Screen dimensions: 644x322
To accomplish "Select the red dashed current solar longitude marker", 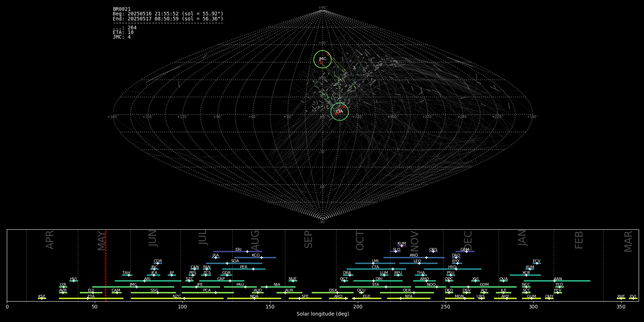I will (106, 265).
